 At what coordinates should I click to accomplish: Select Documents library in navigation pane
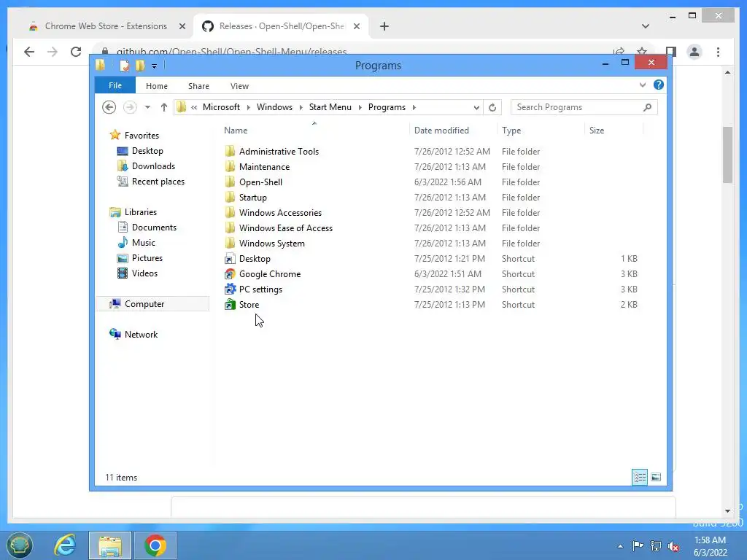coord(147,227)
